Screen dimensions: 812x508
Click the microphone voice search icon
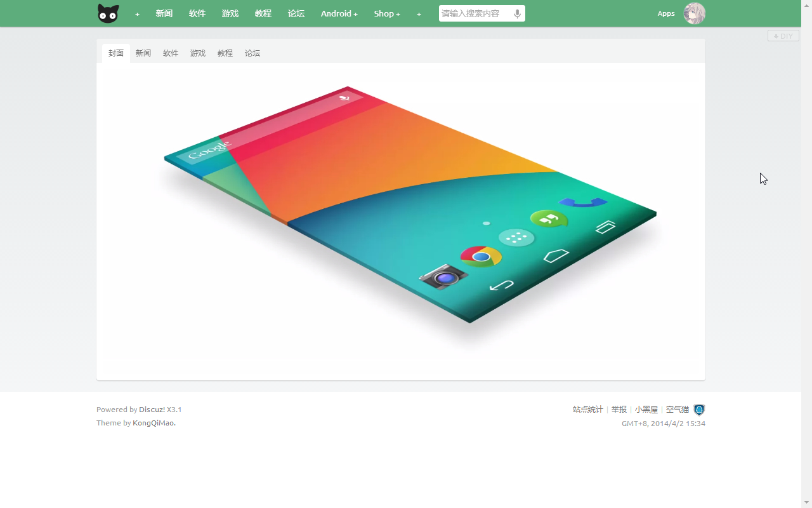point(518,13)
